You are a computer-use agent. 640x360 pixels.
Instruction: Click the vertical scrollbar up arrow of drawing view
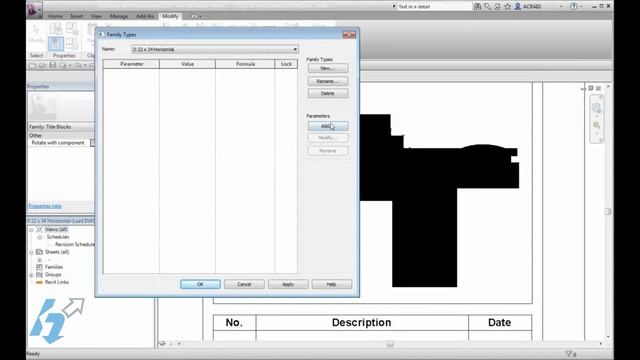(608, 87)
